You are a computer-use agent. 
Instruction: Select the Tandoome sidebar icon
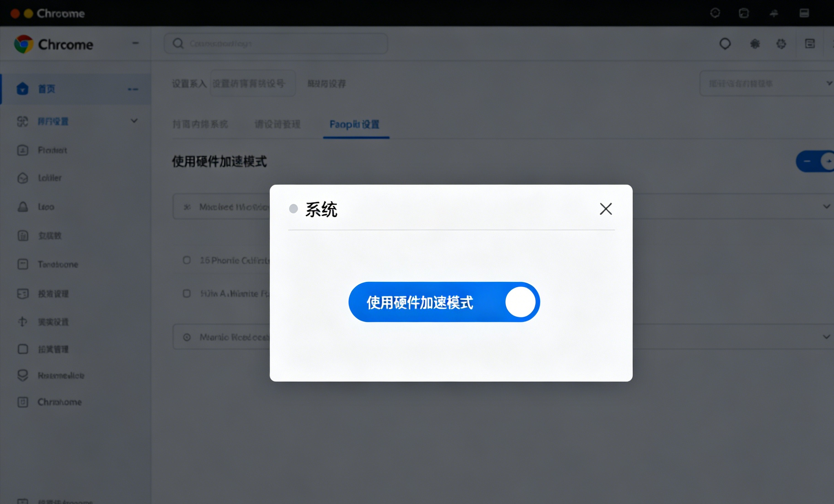pos(23,264)
